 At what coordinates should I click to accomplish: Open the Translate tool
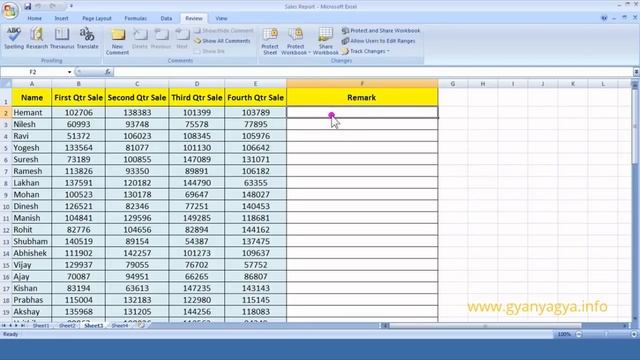[87, 38]
